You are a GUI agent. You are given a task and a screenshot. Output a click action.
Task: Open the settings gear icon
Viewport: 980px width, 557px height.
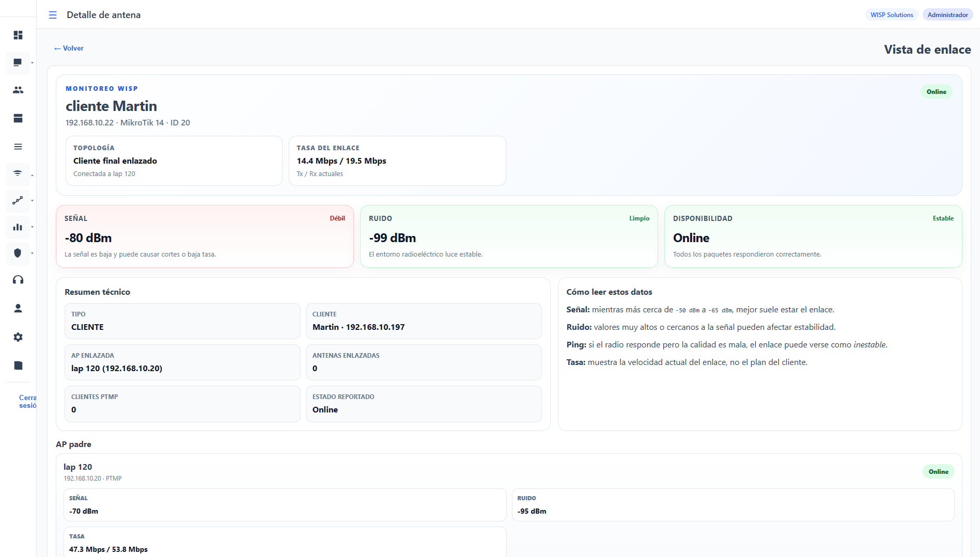pyautogui.click(x=18, y=337)
